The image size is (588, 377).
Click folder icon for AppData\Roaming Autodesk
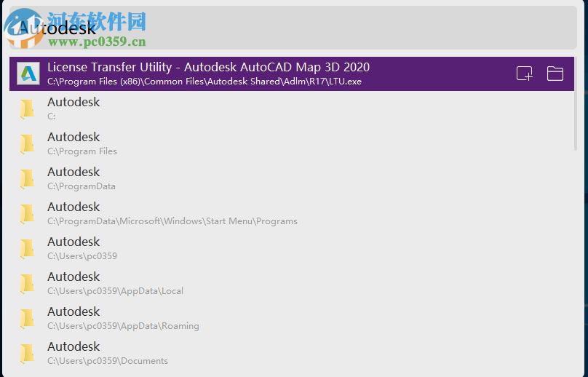pos(28,318)
